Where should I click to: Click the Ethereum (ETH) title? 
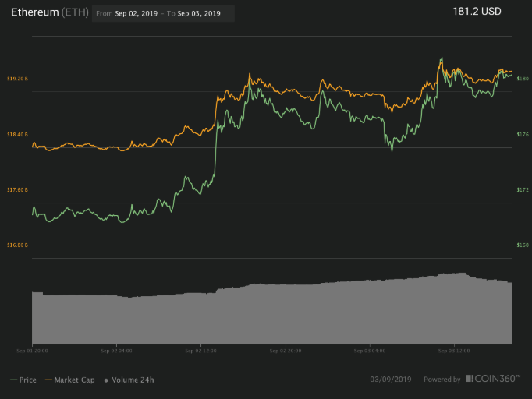tap(50, 12)
